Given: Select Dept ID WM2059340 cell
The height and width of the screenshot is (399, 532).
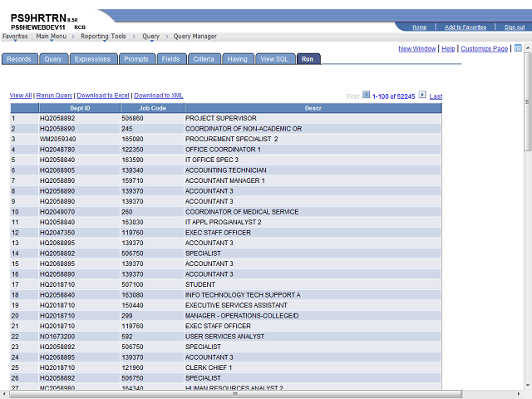Looking at the screenshot, I should 80,139.
